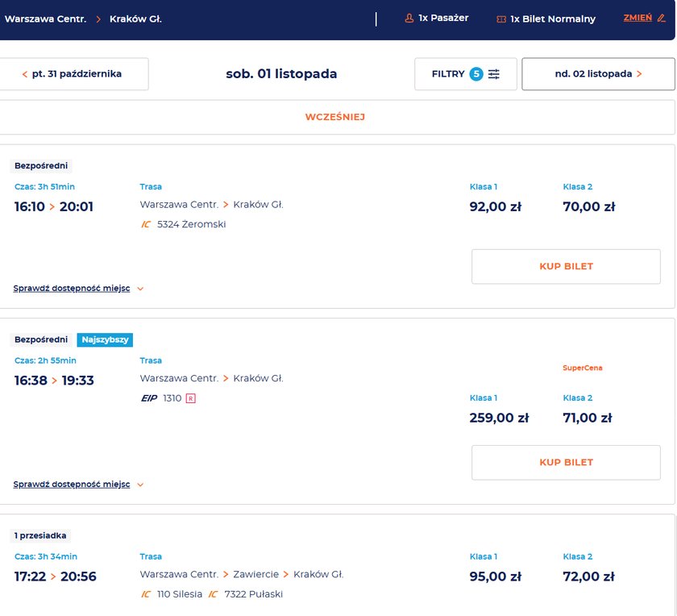Click the reservation R icon beside 1310
The height and width of the screenshot is (616, 677).
click(190, 397)
